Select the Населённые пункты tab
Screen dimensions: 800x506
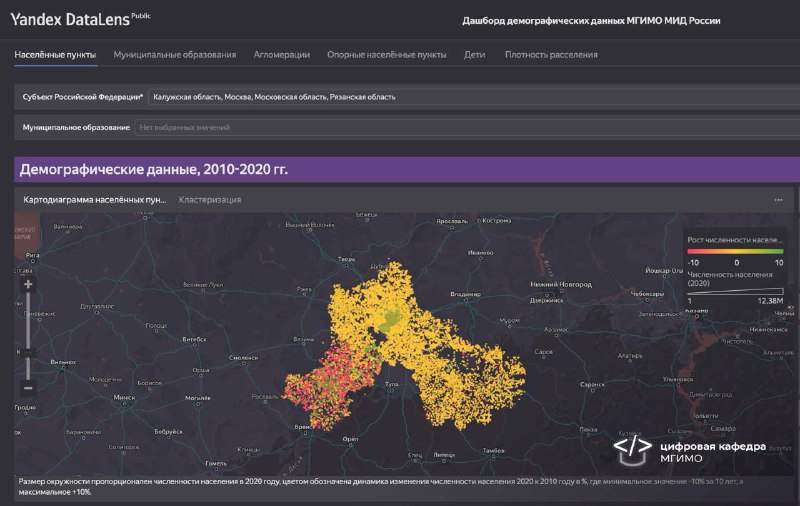[55, 55]
